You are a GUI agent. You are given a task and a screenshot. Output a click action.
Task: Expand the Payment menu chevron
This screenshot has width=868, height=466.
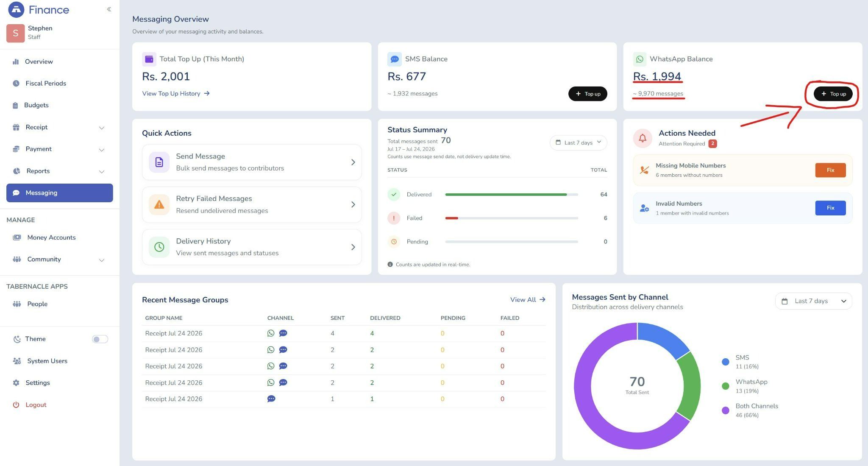102,150
